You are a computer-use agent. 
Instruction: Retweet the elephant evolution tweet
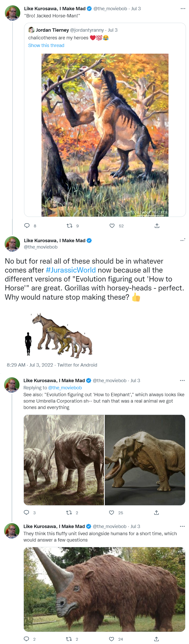coord(69,512)
